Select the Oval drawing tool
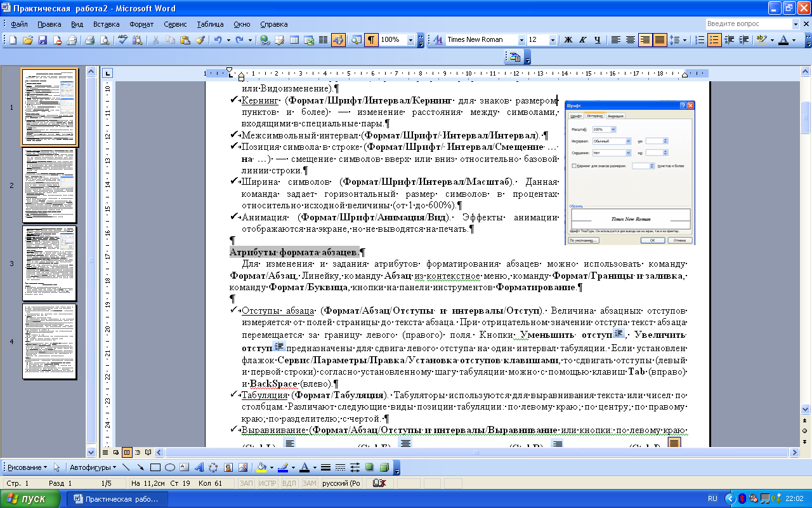 [169, 467]
